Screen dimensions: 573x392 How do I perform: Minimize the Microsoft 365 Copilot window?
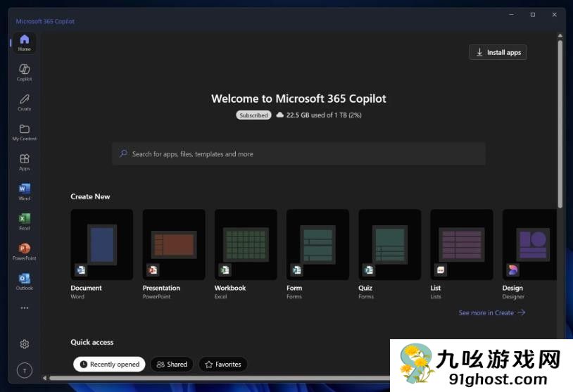[x=511, y=15]
